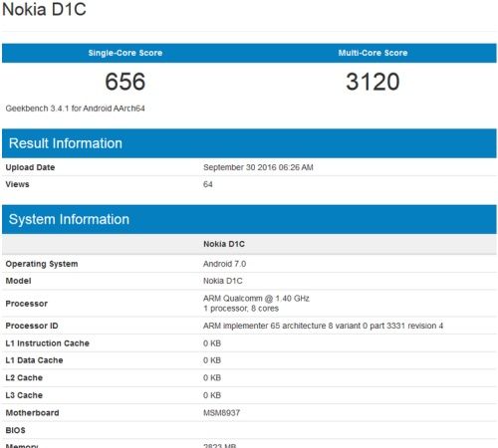Select the L2 Cache 0 KB value
This screenshot has height=448, width=498.
tap(212, 377)
